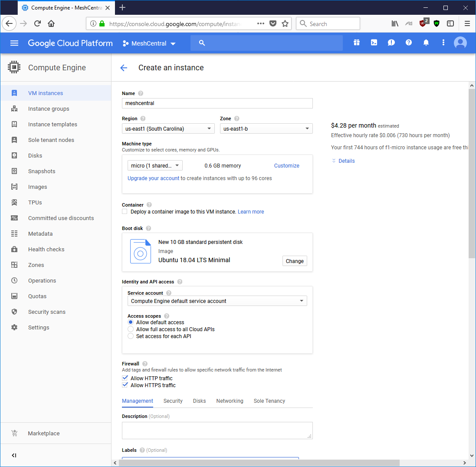Viewport: 476px width, 467px height.
Task: Open the user account avatar
Action: click(460, 43)
